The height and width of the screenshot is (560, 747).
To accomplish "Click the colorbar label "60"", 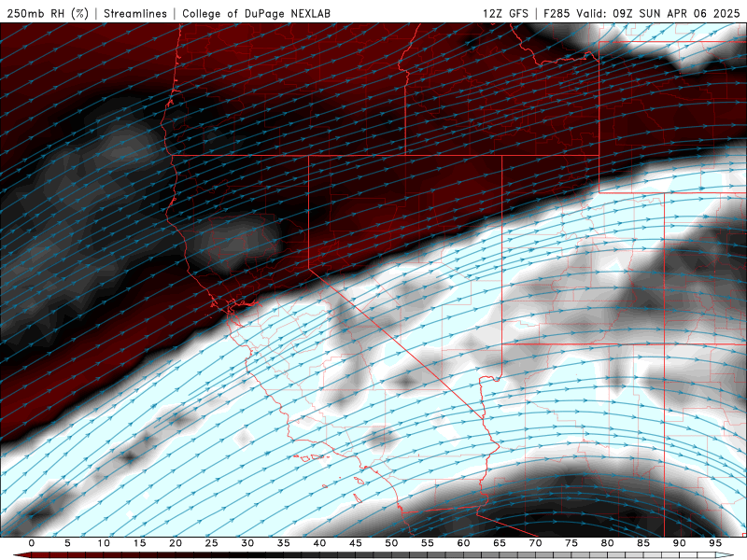I will [x=463, y=543].
